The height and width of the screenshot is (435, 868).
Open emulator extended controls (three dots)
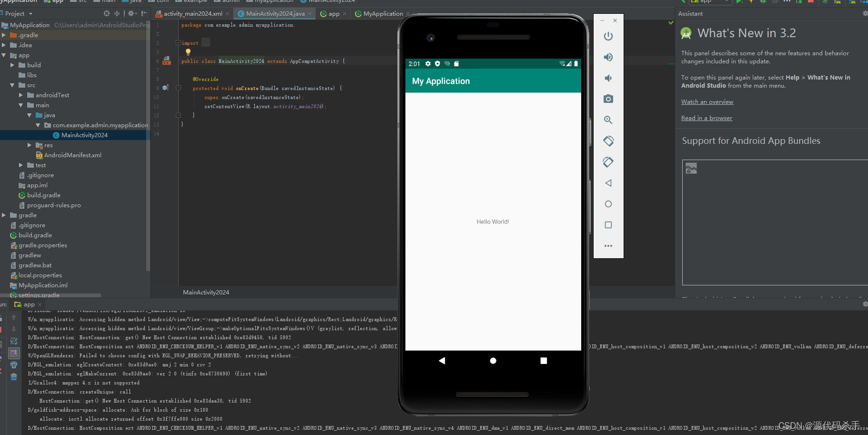coord(608,246)
